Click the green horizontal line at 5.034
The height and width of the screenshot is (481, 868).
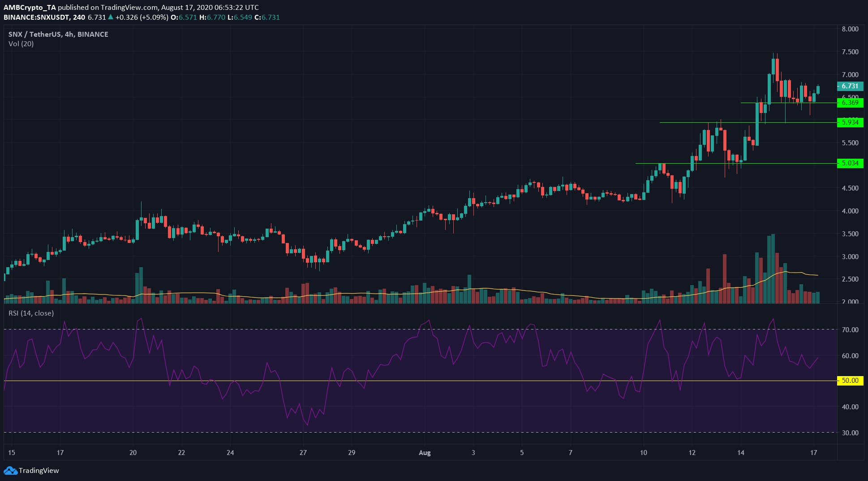[736, 163]
